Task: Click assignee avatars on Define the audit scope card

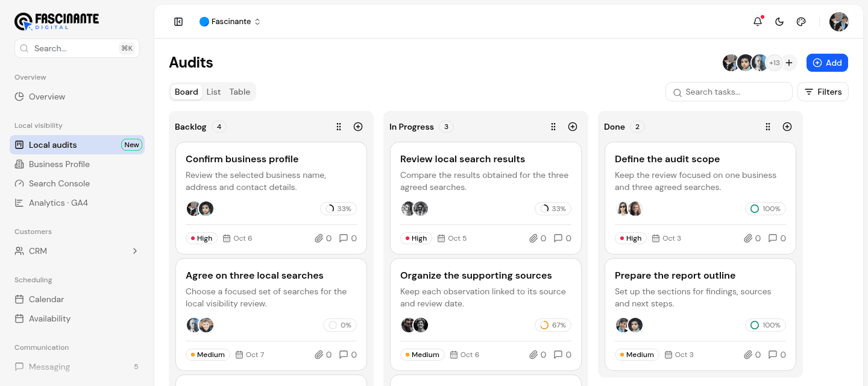Action: click(629, 209)
